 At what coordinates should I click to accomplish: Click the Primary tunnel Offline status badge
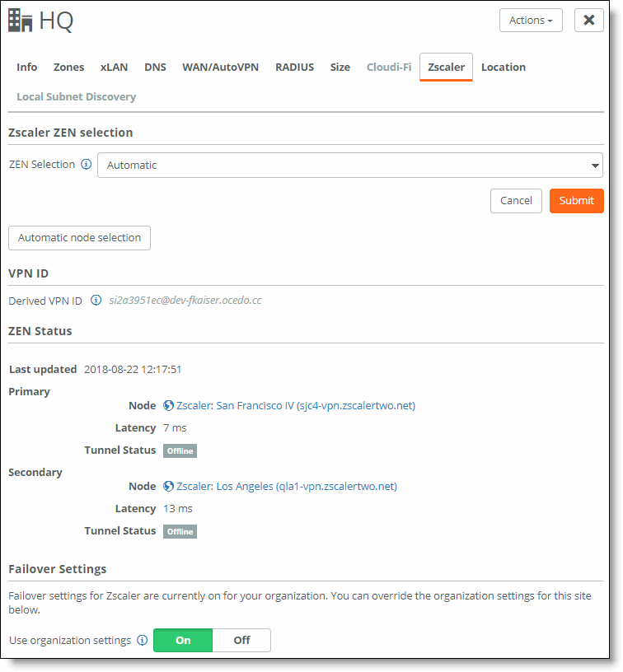(180, 450)
